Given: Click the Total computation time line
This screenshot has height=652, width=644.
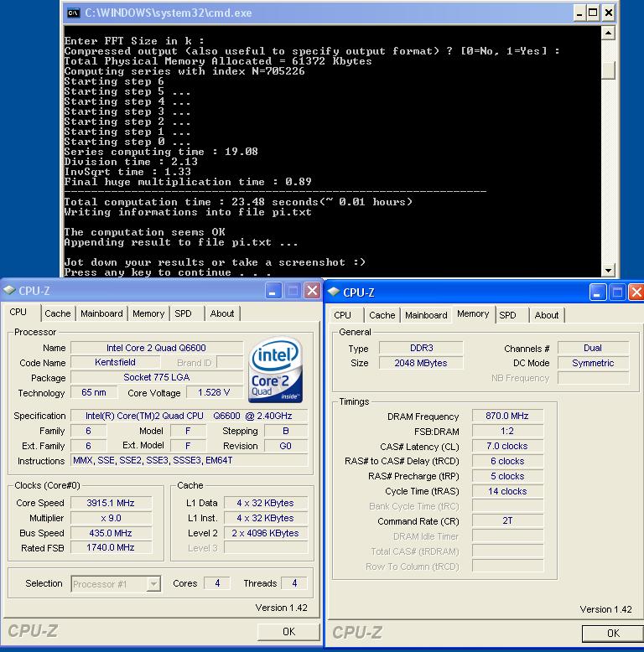Looking at the screenshot, I should (238, 202).
